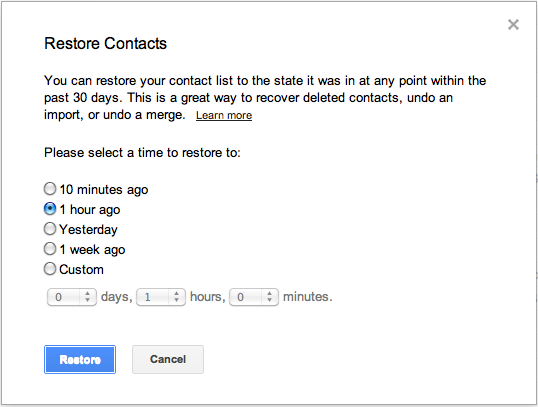Click the 'Yesterday' label text
The image size is (538, 407).
click(88, 230)
